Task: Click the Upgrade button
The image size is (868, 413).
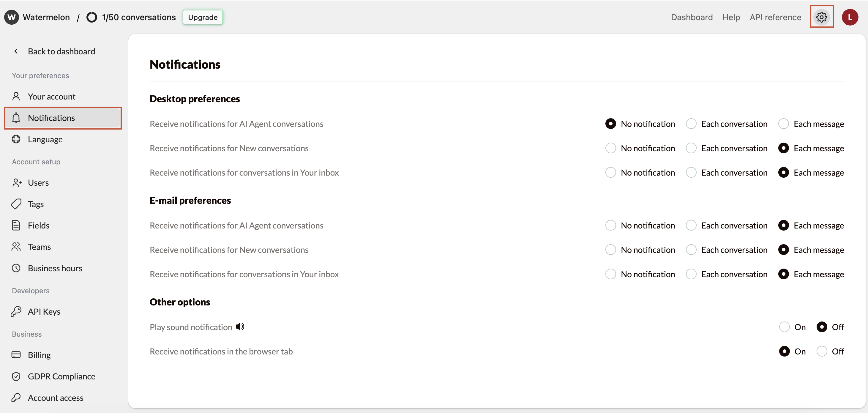Action: click(x=203, y=17)
